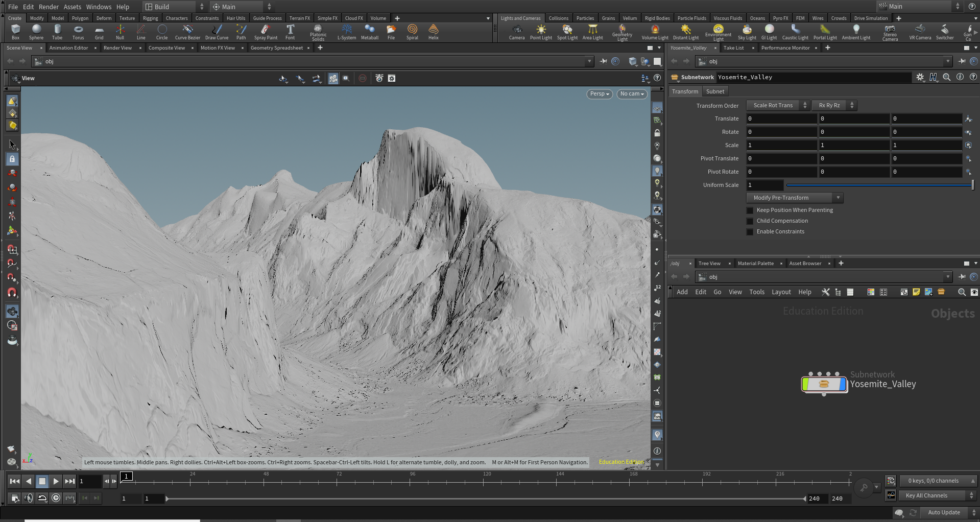This screenshot has width=980, height=522.
Task: Click the Torus shelf tool
Action: (78, 32)
